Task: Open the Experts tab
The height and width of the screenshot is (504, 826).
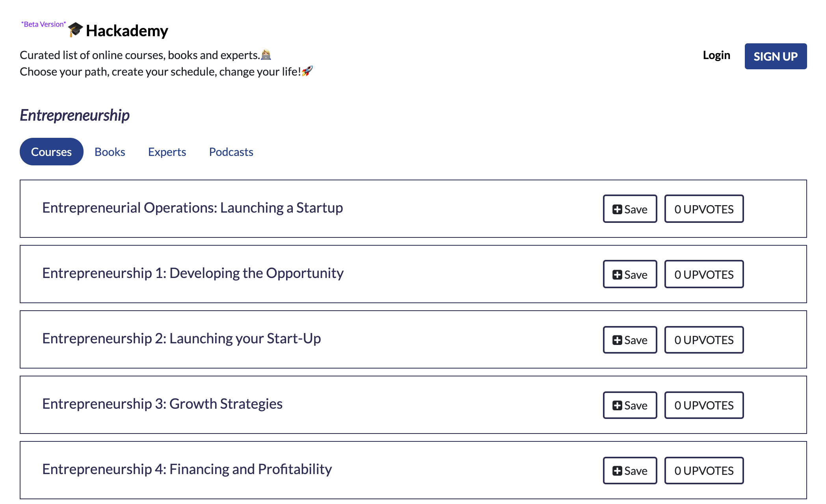Action: click(x=167, y=152)
